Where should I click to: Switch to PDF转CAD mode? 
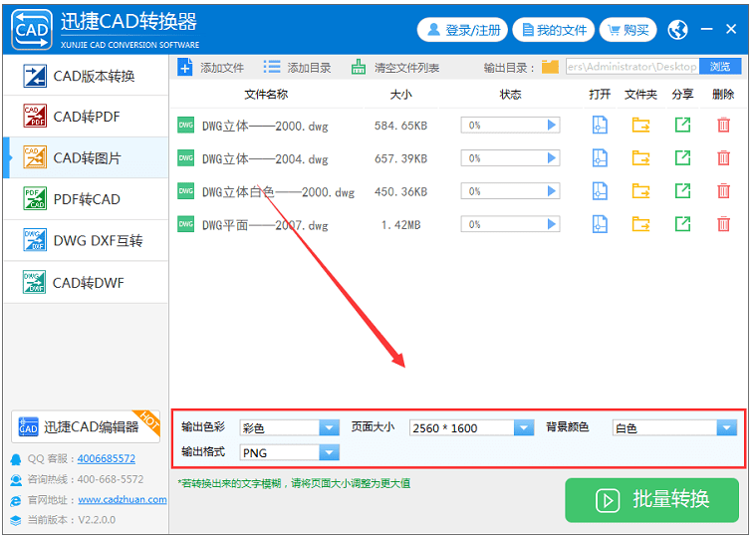click(x=86, y=199)
